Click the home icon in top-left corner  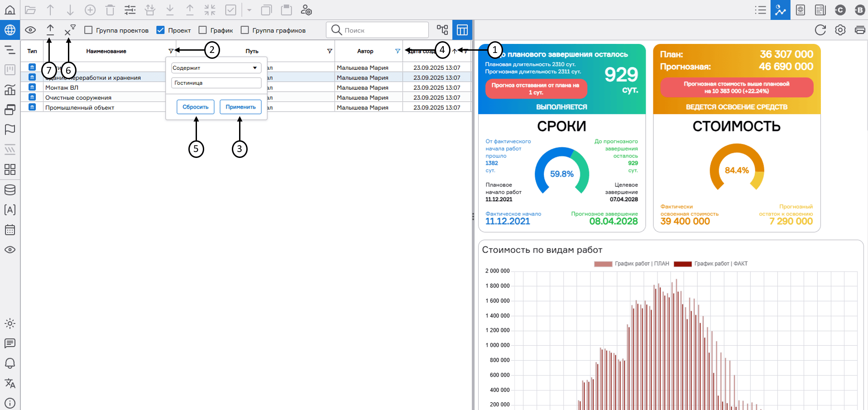(10, 10)
